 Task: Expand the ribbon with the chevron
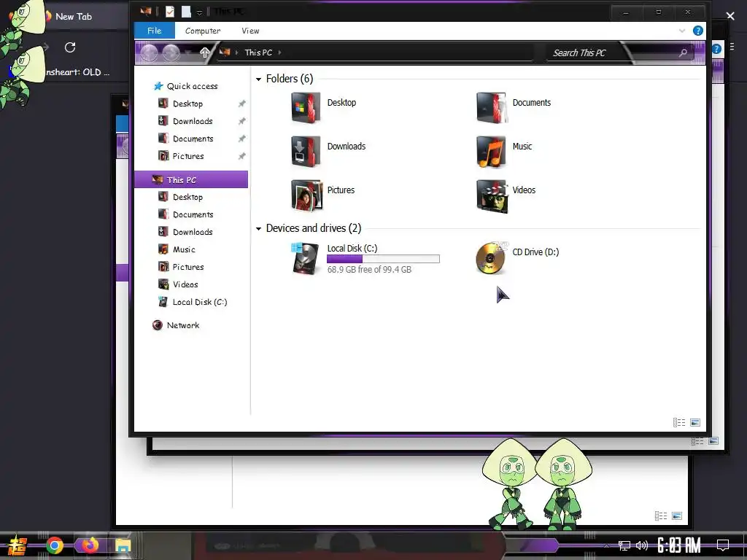[x=682, y=31]
